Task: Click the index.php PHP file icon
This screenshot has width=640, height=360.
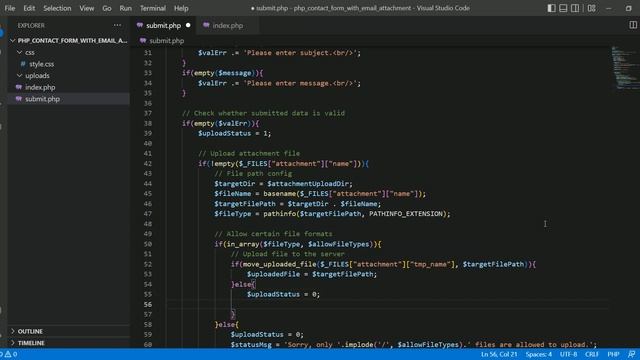Action: 19,87
